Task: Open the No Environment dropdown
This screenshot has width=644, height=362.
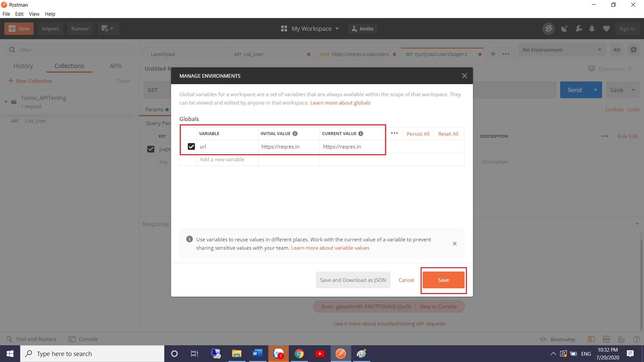Action: click(562, 50)
